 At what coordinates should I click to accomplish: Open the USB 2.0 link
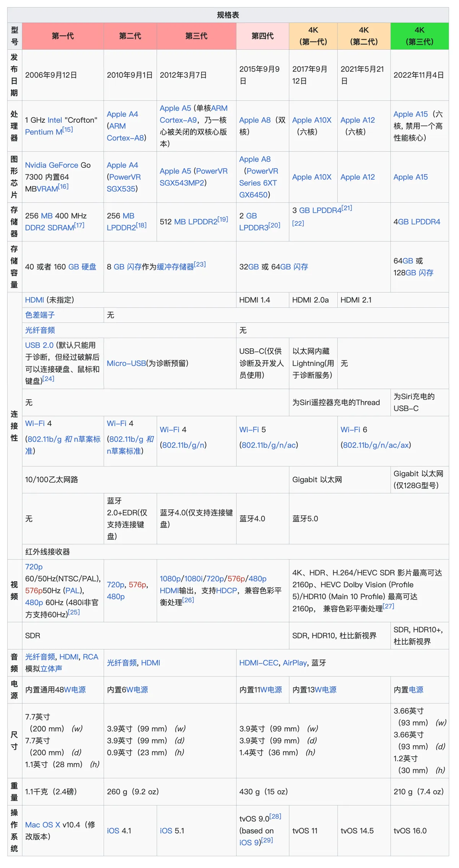tap(39, 345)
